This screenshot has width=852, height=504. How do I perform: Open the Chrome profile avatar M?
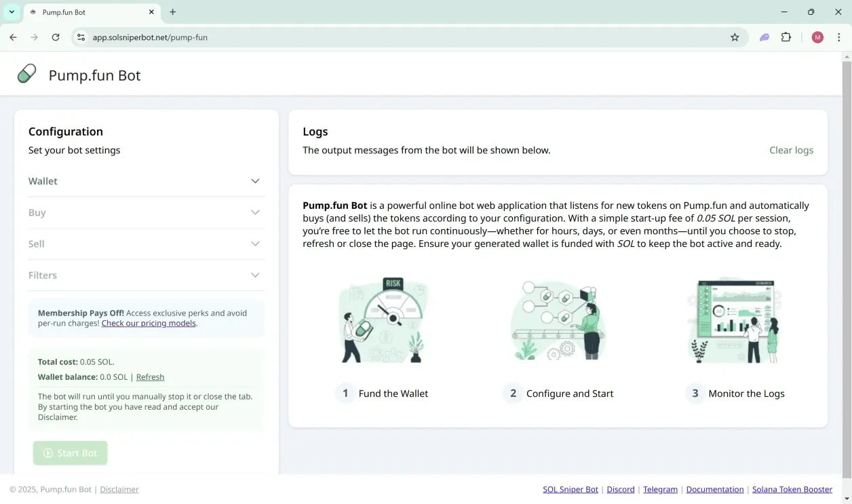817,37
